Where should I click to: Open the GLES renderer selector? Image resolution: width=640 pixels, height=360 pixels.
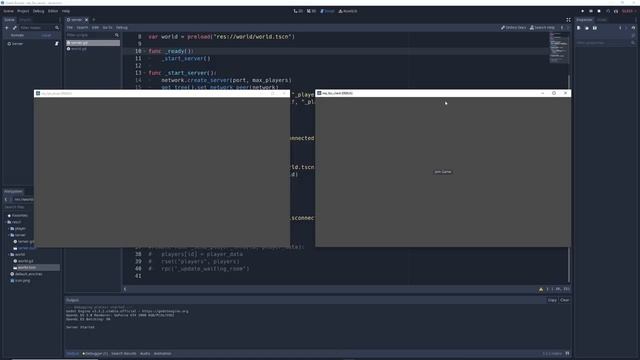click(x=628, y=11)
